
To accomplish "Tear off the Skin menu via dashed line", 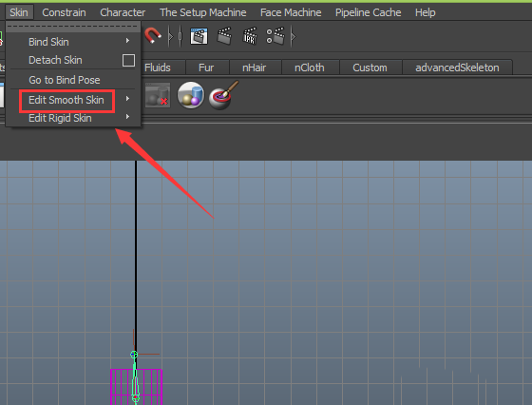I will (x=73, y=26).
